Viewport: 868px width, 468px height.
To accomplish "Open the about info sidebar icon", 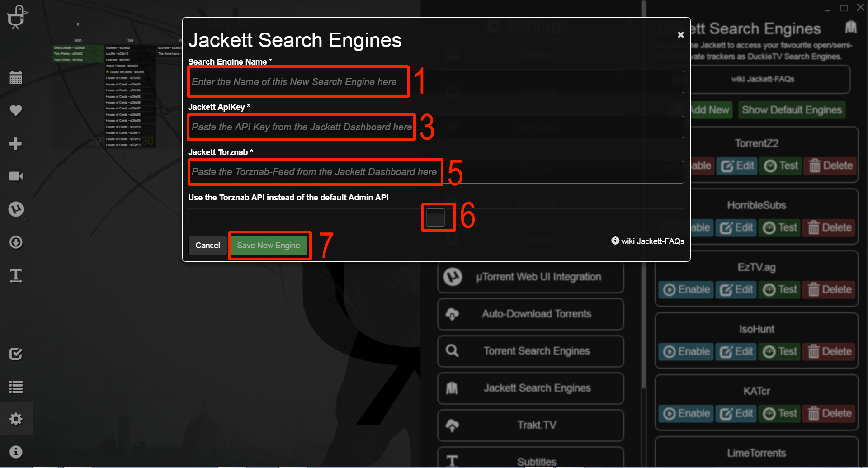I will [16, 452].
